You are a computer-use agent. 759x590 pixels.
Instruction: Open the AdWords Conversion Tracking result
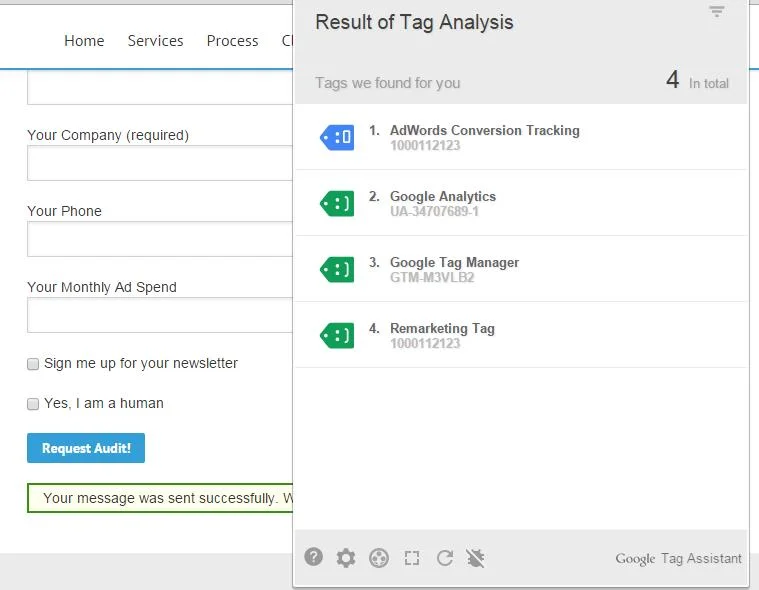tap(520, 137)
